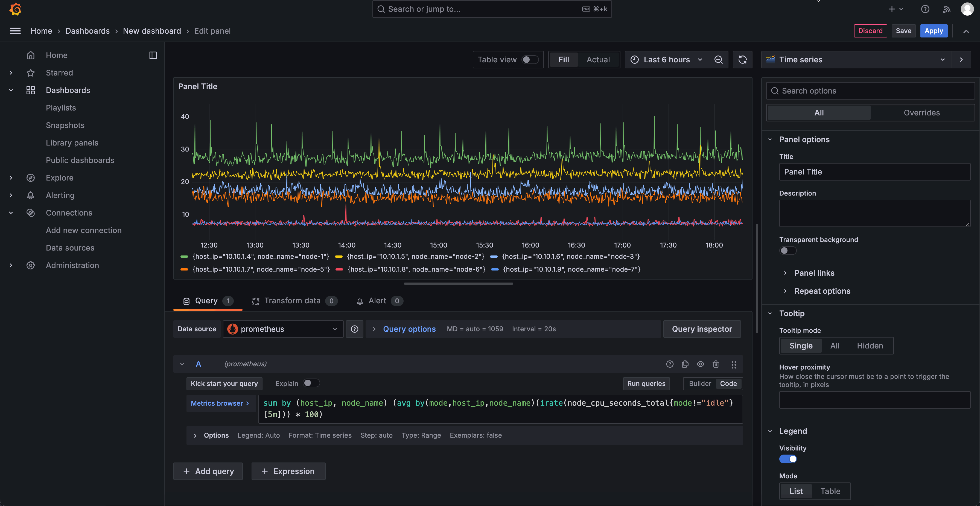This screenshot has height=506, width=980.
Task: Click the refresh dashboard icon
Action: point(742,60)
